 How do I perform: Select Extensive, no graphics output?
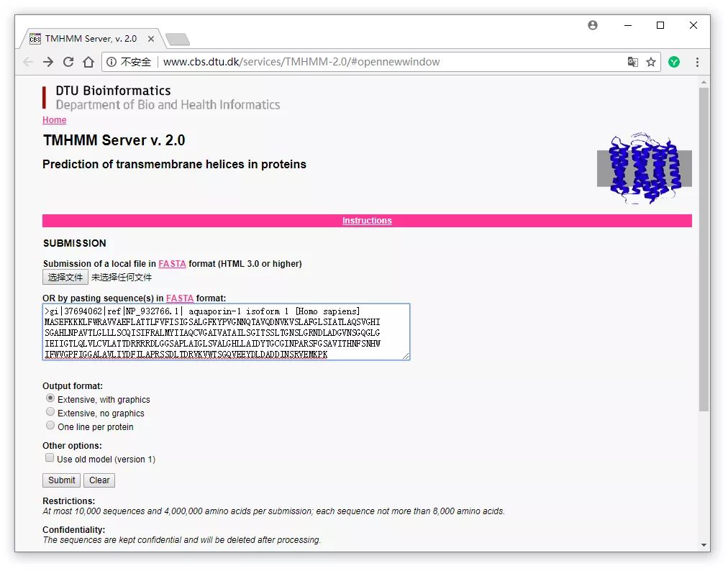[50, 412]
